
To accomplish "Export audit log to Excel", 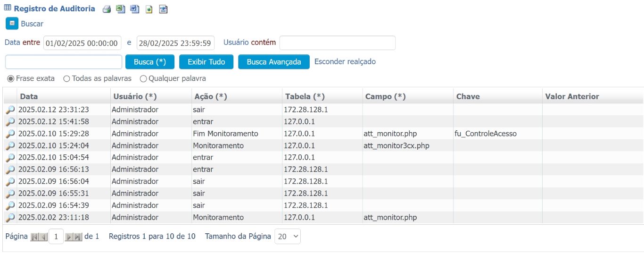I will [x=121, y=9].
